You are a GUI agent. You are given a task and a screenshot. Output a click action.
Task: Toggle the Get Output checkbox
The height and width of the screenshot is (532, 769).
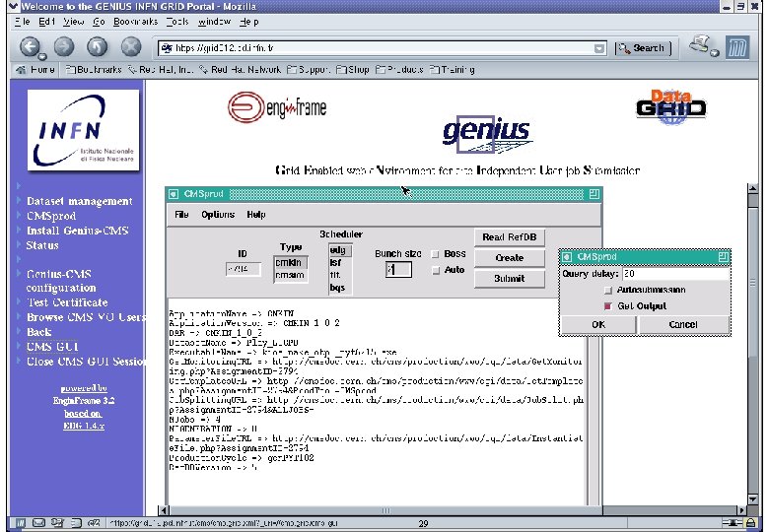(608, 306)
